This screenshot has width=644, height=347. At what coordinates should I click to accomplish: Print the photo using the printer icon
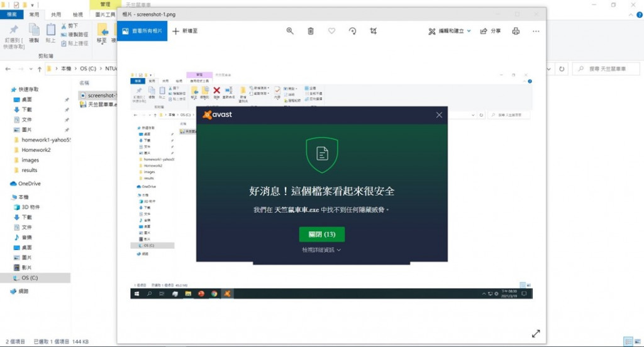(516, 31)
